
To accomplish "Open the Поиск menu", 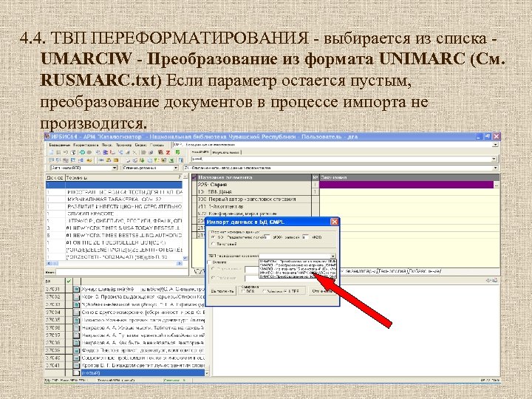I will point(107,145).
